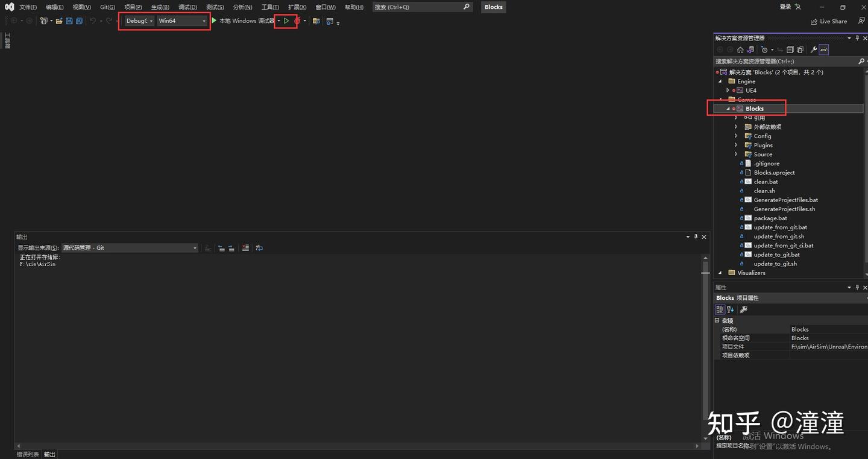Image resolution: width=868 pixels, height=459 pixels.
Task: Toggle Preview Selected Items in Solution Explorer
Action: pos(824,50)
